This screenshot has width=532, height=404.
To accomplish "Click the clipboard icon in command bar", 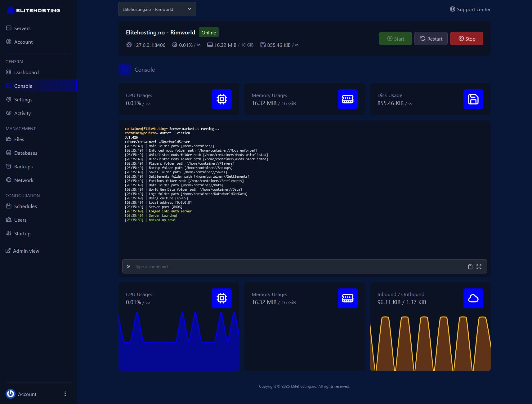I will point(470,267).
